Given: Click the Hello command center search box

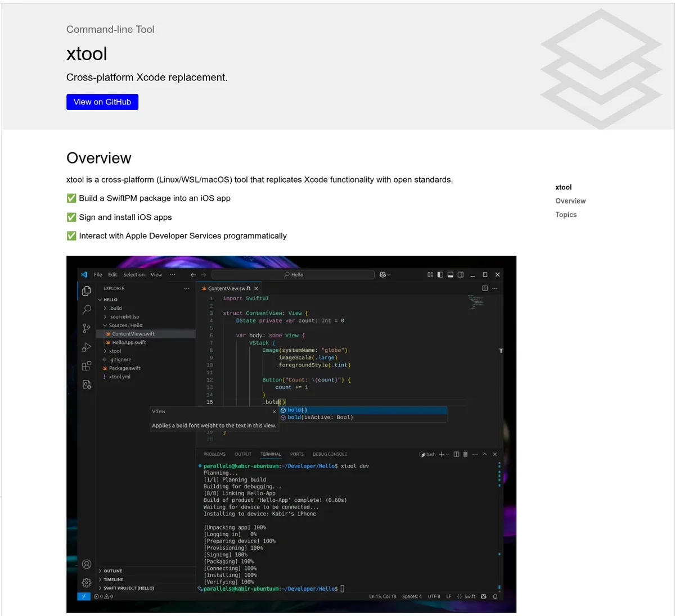Looking at the screenshot, I should [293, 275].
